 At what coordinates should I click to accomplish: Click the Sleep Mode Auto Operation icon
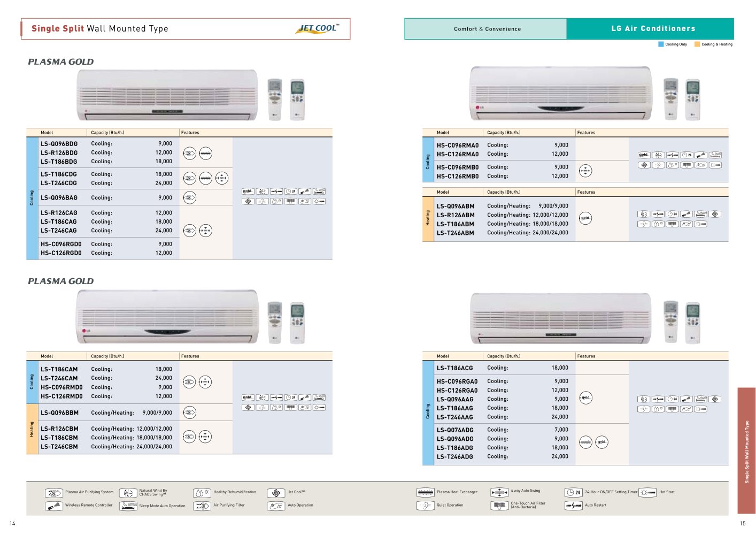(128, 506)
